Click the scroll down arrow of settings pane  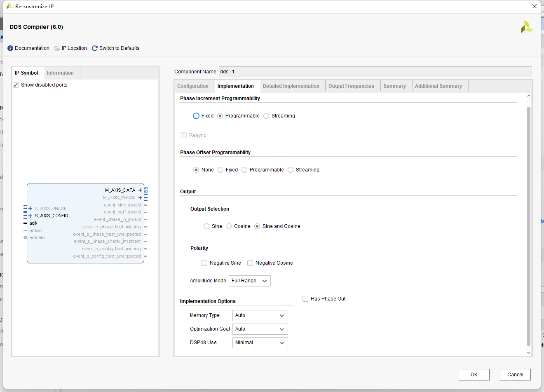529,353
